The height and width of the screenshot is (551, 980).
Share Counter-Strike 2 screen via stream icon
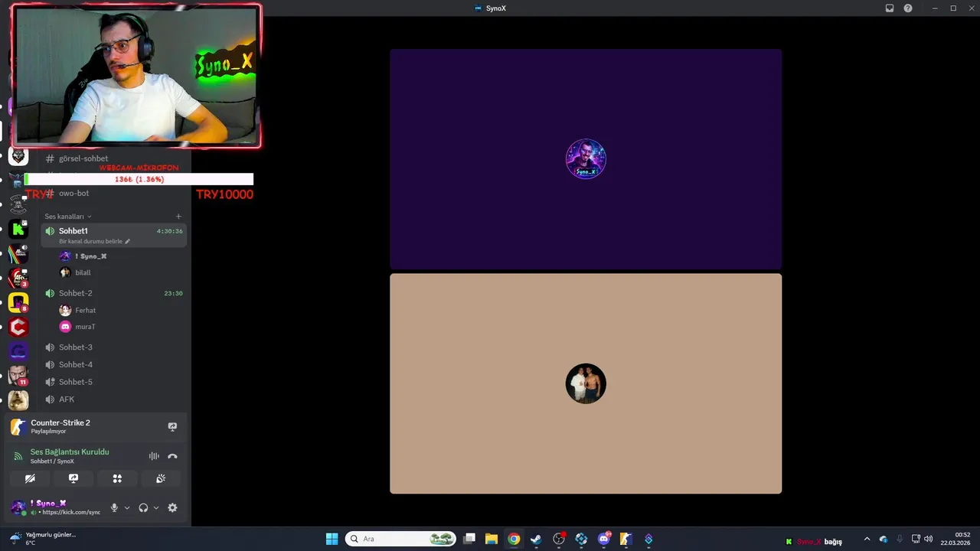(x=172, y=426)
